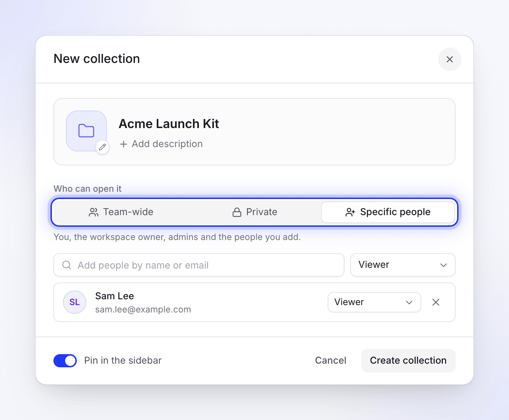Click the Cancel button
The width and height of the screenshot is (509, 420).
[331, 360]
